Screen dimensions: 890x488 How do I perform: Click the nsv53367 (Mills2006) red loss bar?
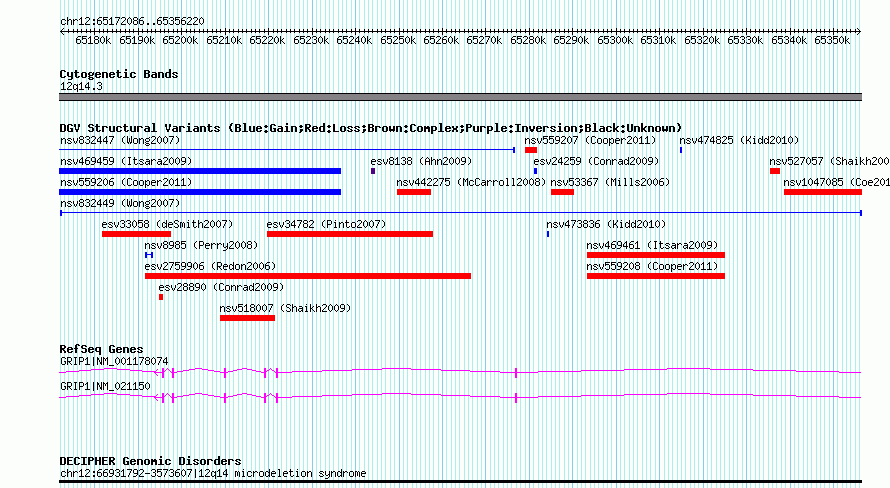[x=562, y=192]
